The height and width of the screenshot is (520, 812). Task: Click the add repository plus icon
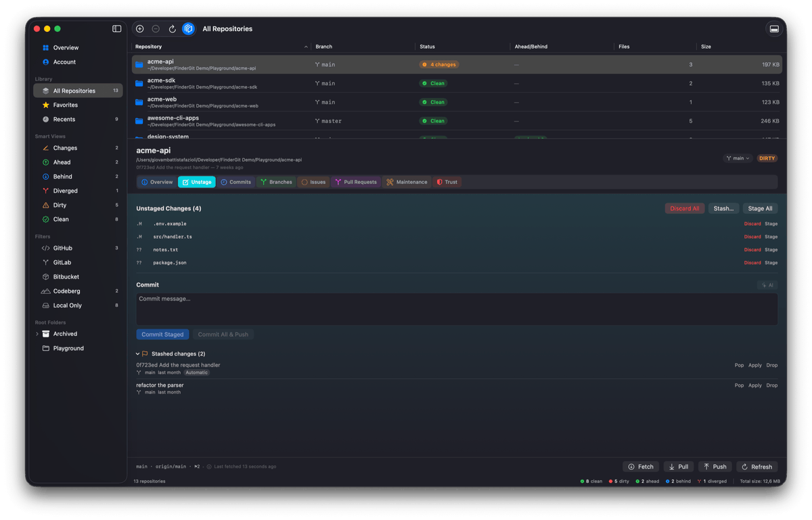(140, 29)
